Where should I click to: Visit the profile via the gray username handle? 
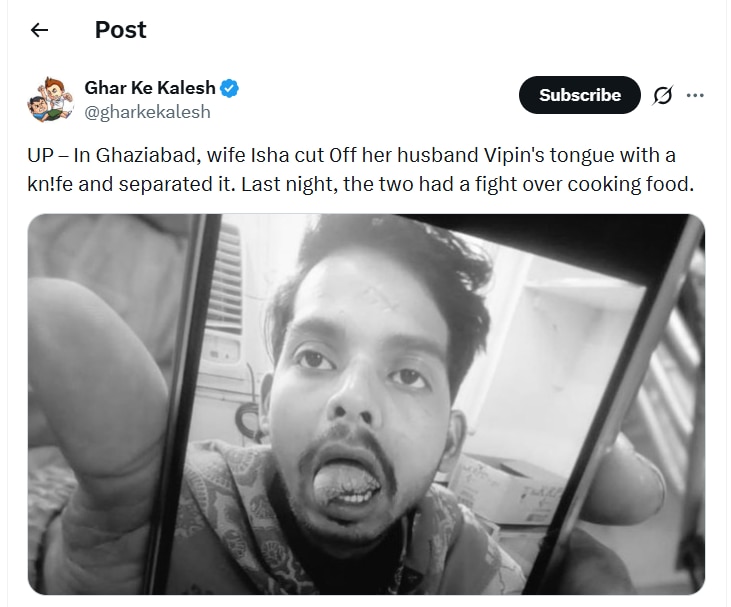coord(147,112)
